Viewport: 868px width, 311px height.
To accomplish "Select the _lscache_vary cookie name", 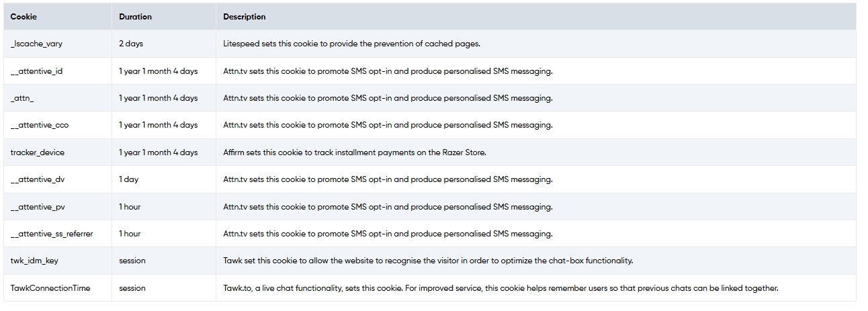I will click(36, 44).
